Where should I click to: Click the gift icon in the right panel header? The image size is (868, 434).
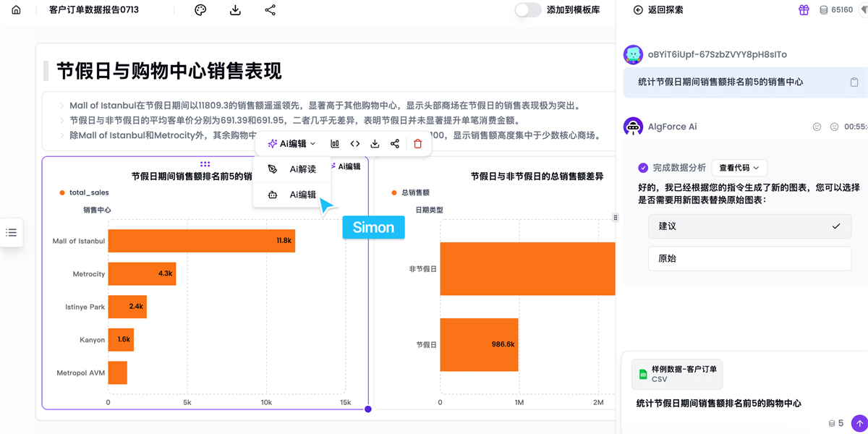pyautogui.click(x=804, y=10)
